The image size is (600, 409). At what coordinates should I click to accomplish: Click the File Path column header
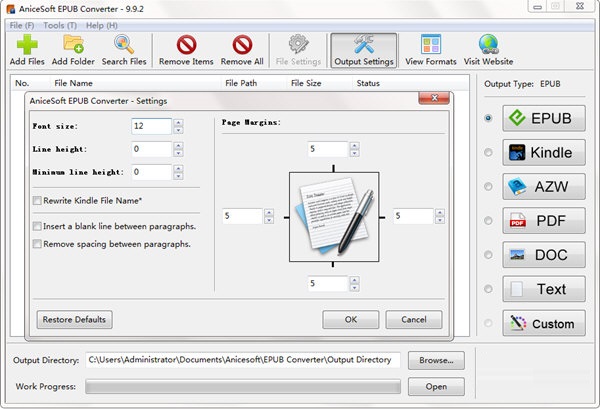click(241, 83)
